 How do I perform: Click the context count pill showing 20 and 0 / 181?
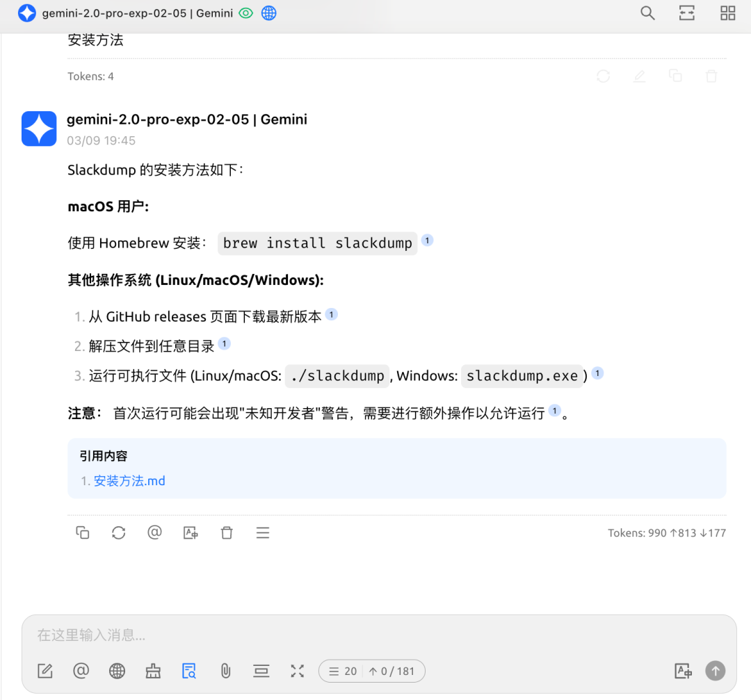371,671
